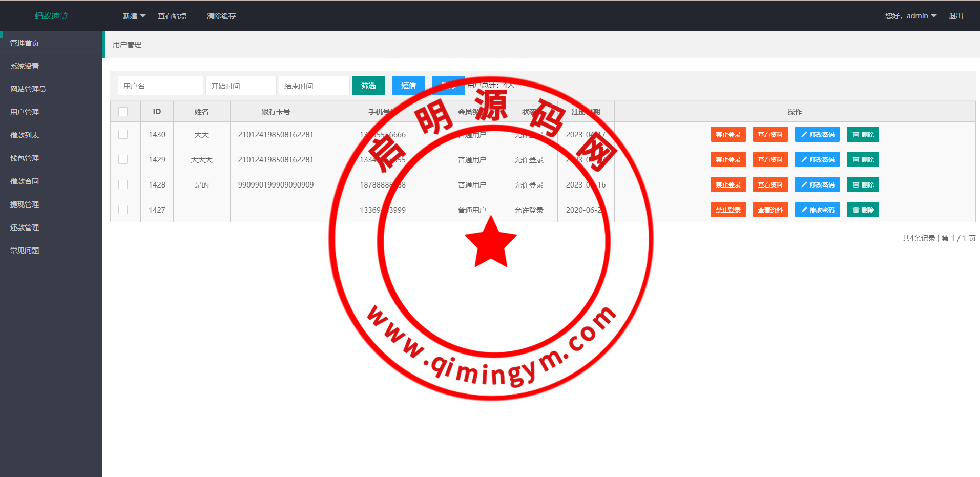The width and height of the screenshot is (980, 477).
Task: Click the trash delete icon for user 1430
Action: (856, 135)
